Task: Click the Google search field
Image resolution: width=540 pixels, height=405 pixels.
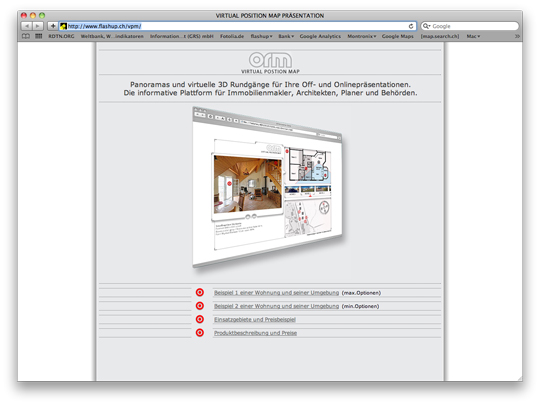Action: [470, 26]
